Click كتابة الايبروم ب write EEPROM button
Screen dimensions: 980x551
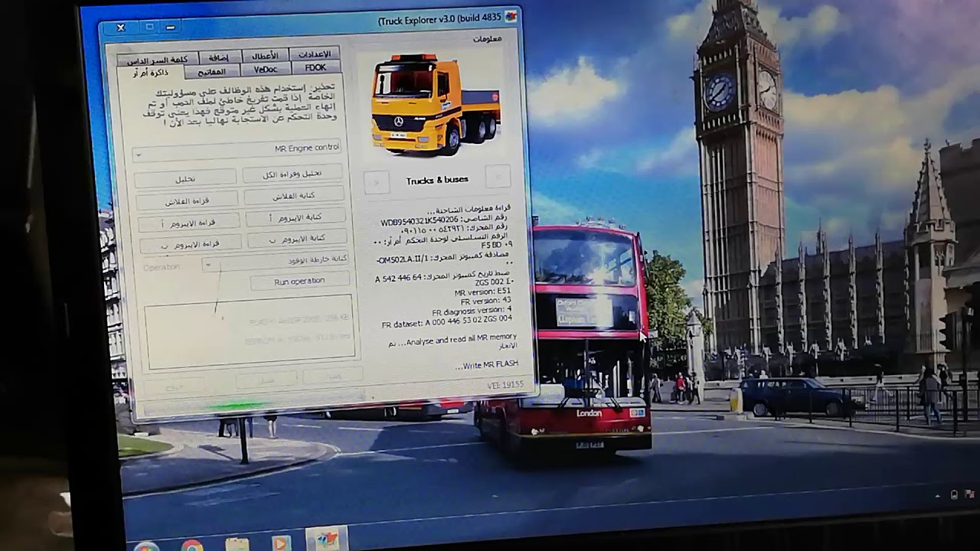click(297, 239)
